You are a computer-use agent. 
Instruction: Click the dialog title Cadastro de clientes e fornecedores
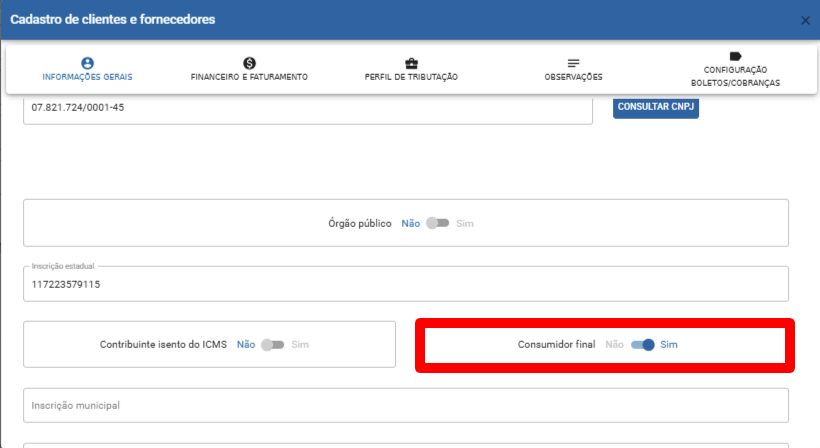click(x=112, y=19)
